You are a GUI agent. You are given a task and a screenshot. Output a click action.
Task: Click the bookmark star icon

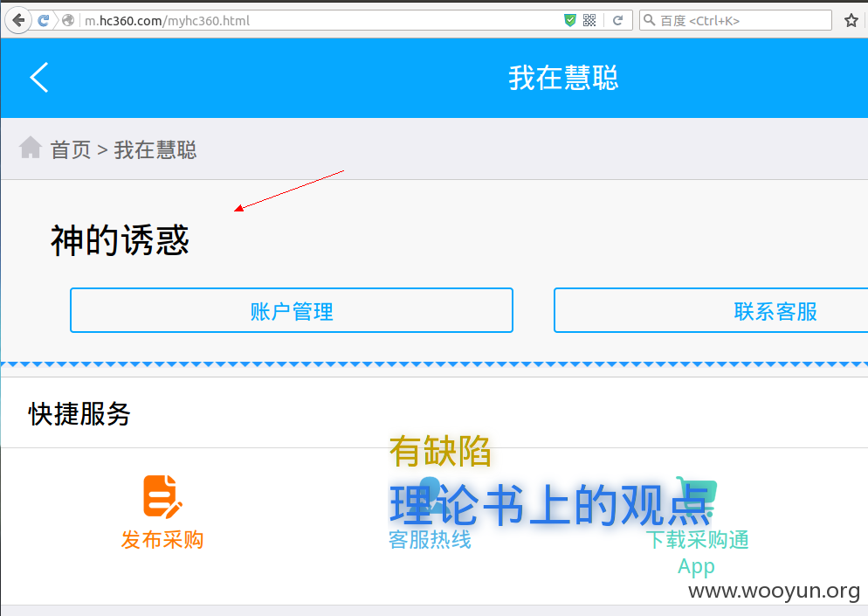coord(851,20)
